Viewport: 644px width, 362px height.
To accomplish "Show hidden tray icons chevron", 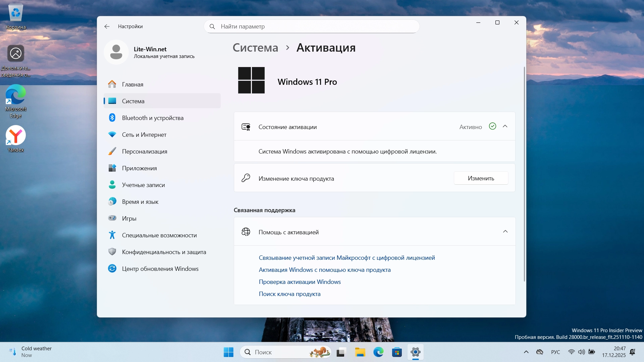I will tap(526, 352).
